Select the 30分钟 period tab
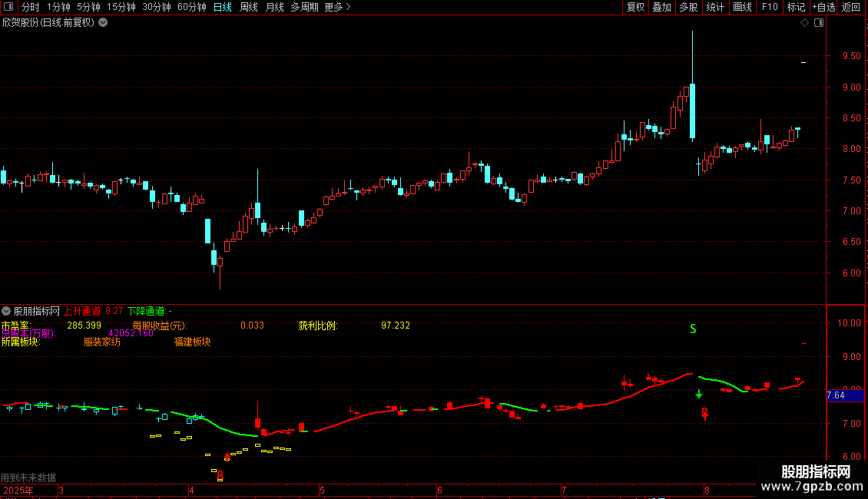 pos(157,7)
